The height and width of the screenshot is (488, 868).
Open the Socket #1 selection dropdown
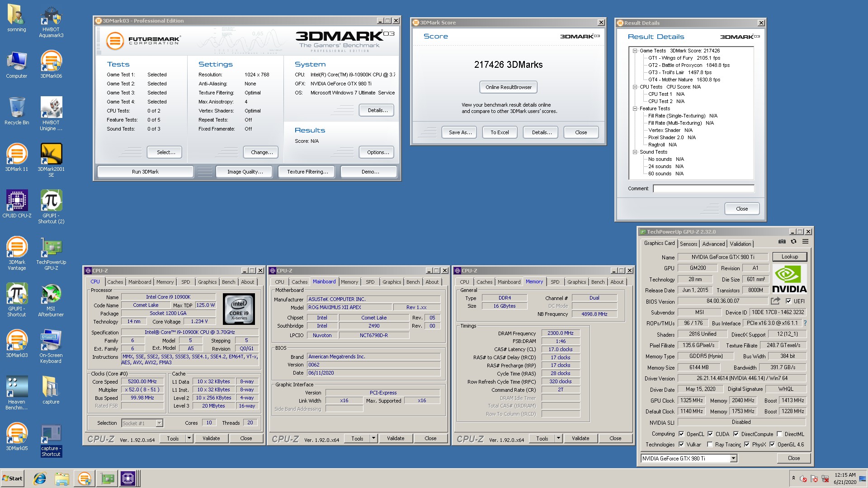tap(159, 423)
